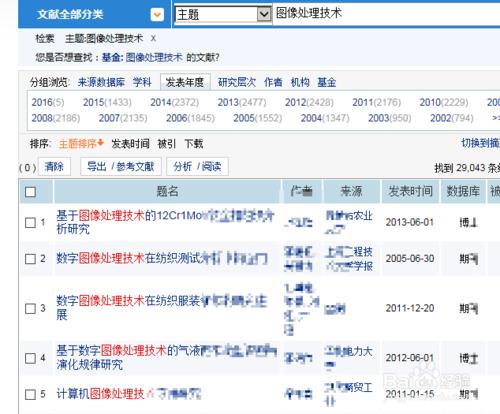Click the 数据库 column header
This screenshot has width=500, height=414.
[x=463, y=191]
